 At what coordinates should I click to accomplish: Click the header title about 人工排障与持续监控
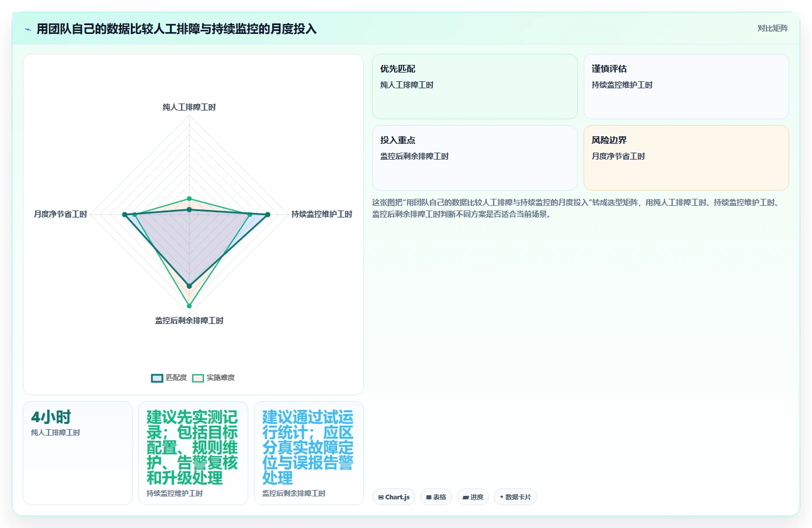(176, 29)
